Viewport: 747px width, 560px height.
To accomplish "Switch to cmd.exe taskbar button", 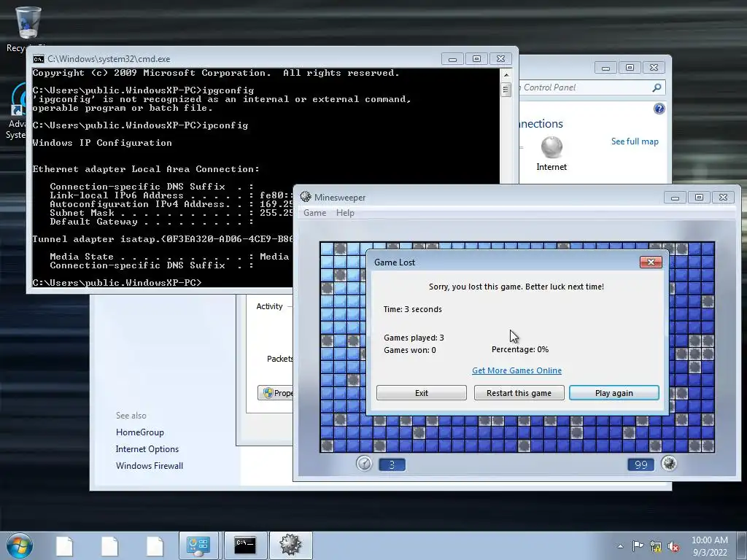I will (x=245, y=545).
